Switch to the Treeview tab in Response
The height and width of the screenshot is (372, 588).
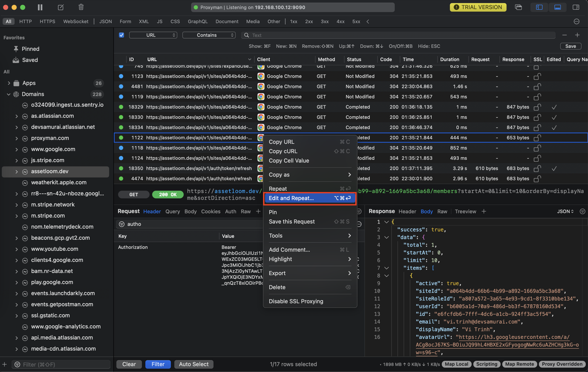pyautogui.click(x=465, y=212)
